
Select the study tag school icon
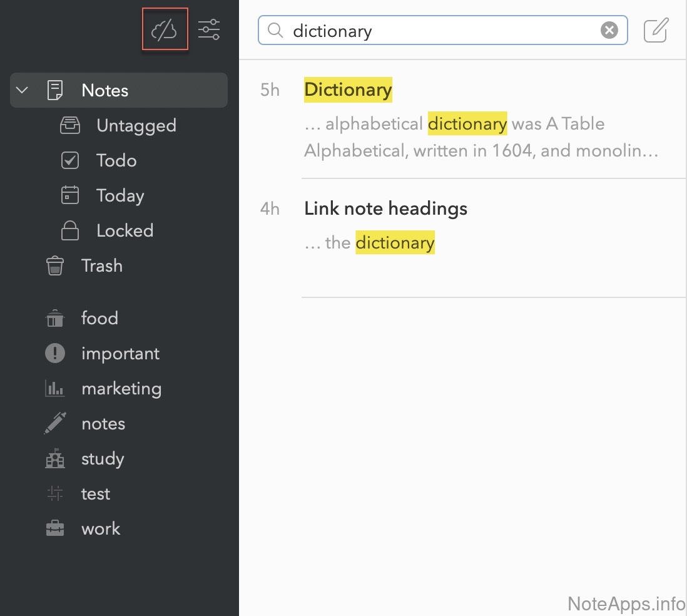[55, 459]
